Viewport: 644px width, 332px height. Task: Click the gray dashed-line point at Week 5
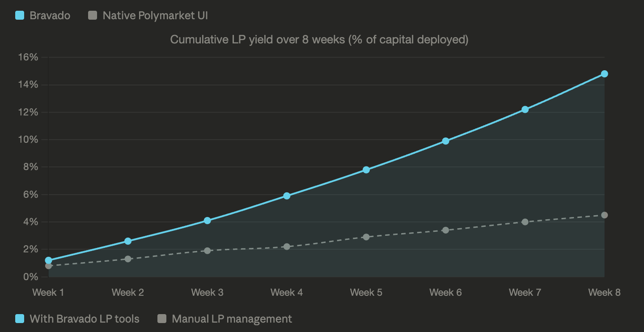[x=366, y=237]
